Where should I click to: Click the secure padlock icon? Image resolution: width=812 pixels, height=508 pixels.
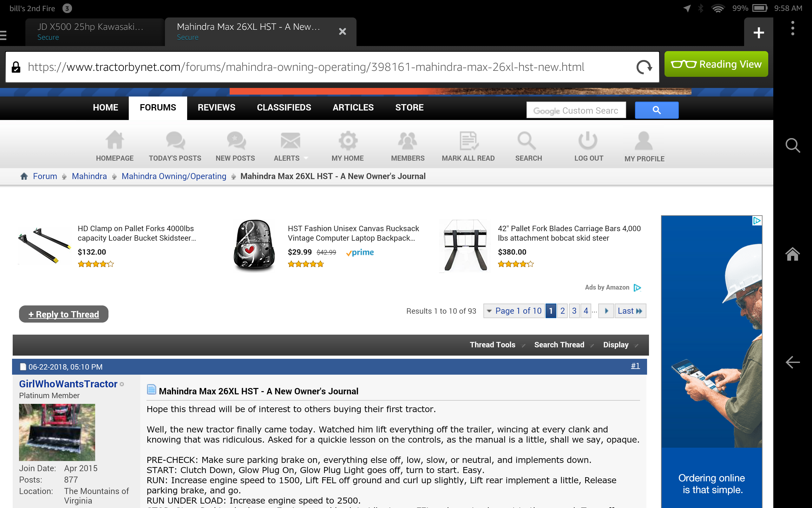click(16, 67)
